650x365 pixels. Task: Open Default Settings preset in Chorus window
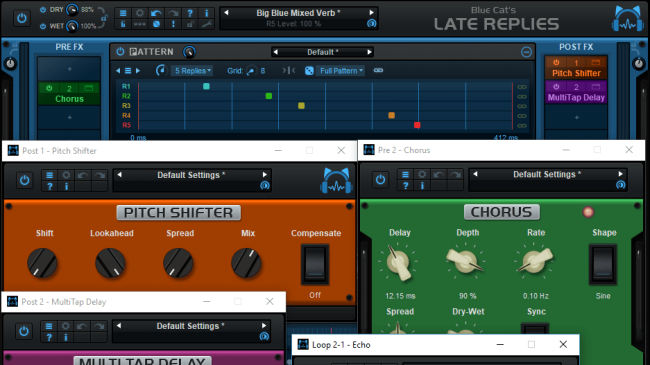coord(547,175)
